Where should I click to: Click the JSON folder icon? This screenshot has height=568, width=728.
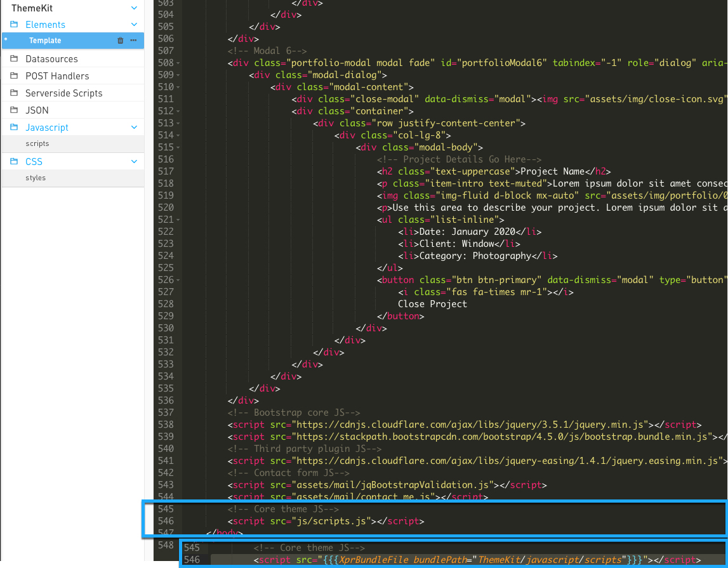pyautogui.click(x=15, y=110)
